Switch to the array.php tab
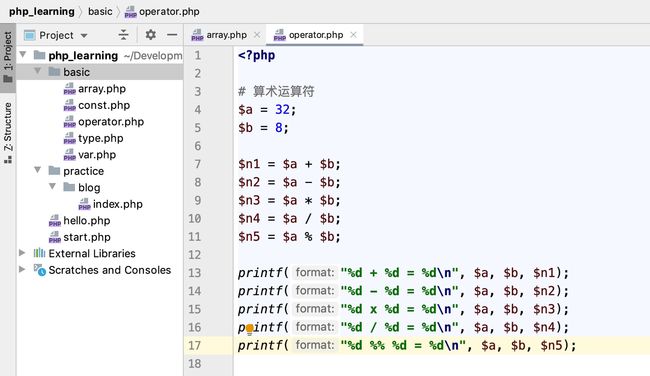 [220, 35]
